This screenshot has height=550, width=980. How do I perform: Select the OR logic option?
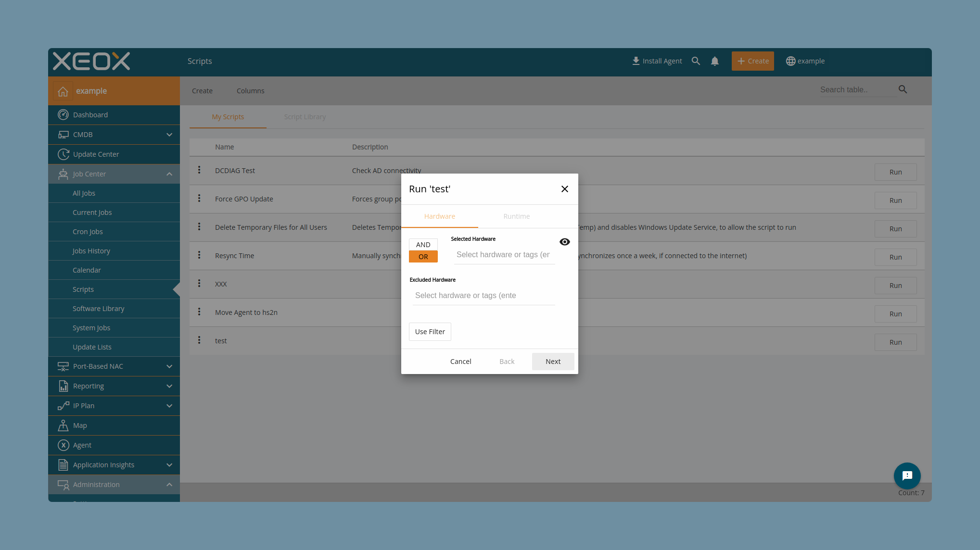click(x=423, y=257)
